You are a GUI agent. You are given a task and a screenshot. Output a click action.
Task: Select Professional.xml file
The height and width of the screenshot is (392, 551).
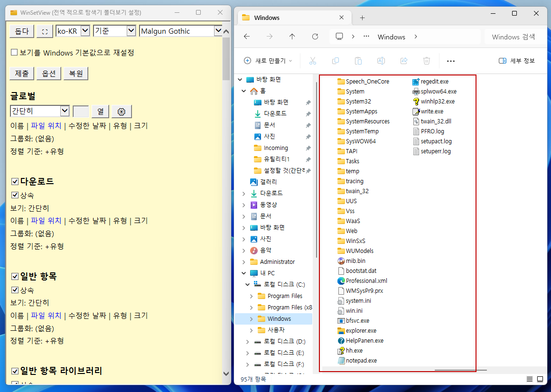click(x=362, y=280)
